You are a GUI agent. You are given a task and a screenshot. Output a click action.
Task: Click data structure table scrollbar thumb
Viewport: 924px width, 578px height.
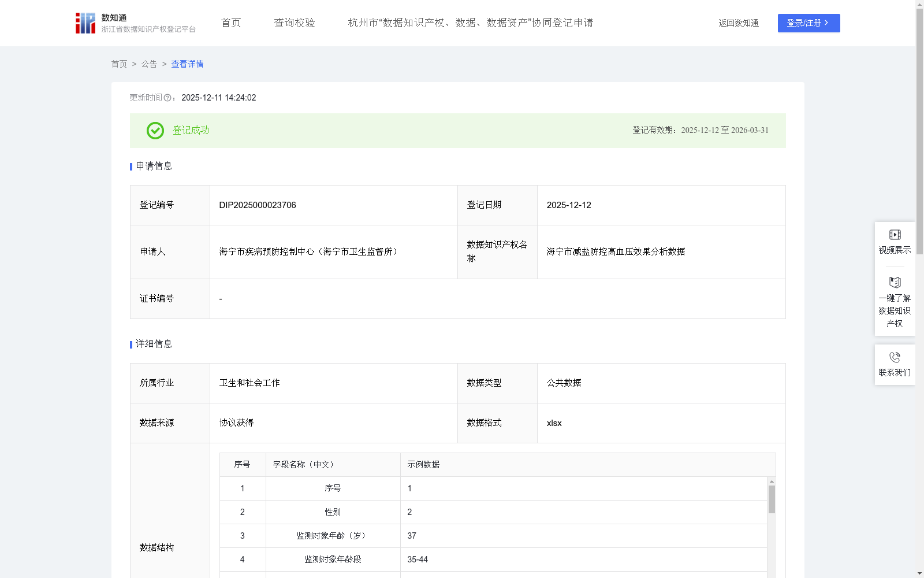[772, 499]
